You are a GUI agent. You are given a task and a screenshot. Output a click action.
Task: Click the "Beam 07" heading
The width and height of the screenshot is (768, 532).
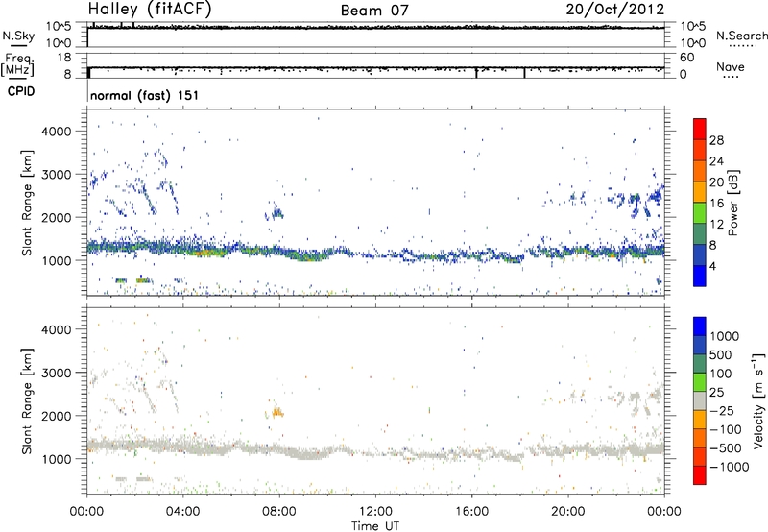(x=374, y=11)
